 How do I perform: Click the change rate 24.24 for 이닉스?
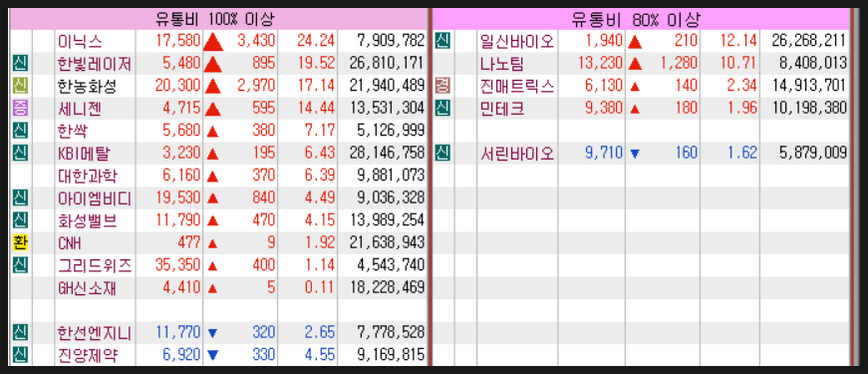(315, 42)
